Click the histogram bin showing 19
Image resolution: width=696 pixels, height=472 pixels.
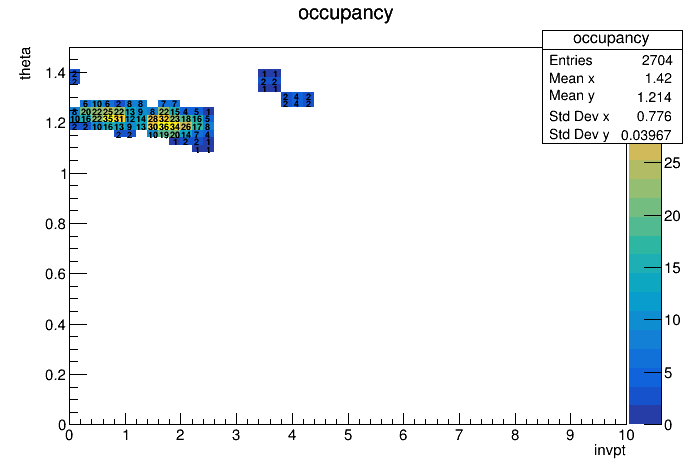tap(164, 135)
